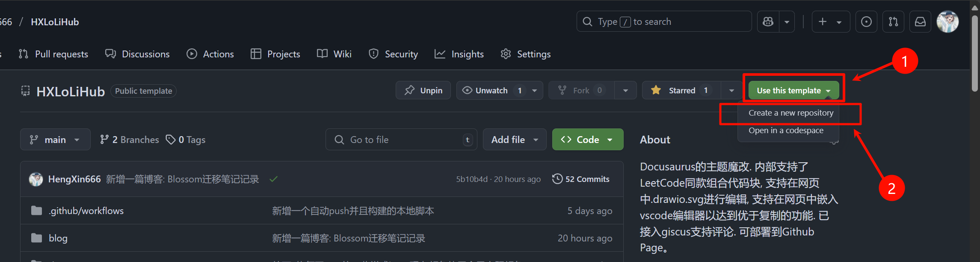Open the plus create-new menu

[x=831, y=21]
